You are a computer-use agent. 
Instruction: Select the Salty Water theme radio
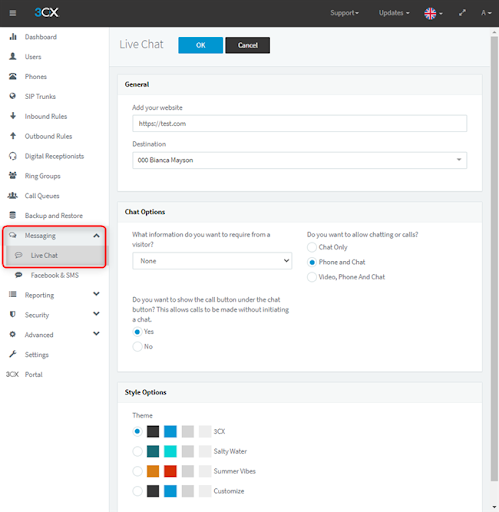[x=137, y=451]
